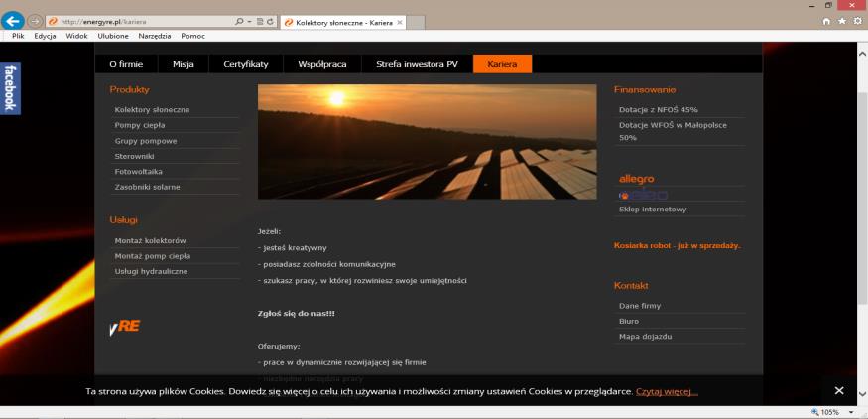The height and width of the screenshot is (419, 868).
Task: Open Montaż pomp ciepła service link
Action: click(153, 256)
